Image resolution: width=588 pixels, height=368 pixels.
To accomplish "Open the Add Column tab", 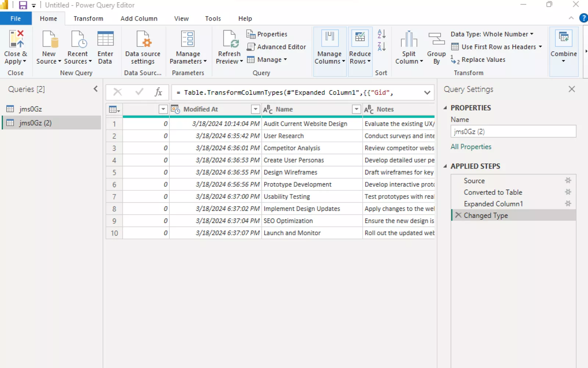I will (139, 18).
